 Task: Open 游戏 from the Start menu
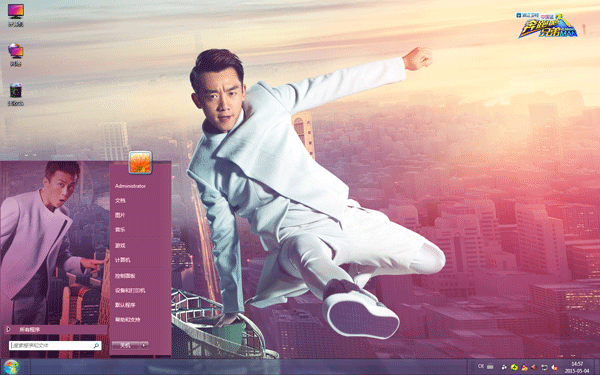click(120, 245)
